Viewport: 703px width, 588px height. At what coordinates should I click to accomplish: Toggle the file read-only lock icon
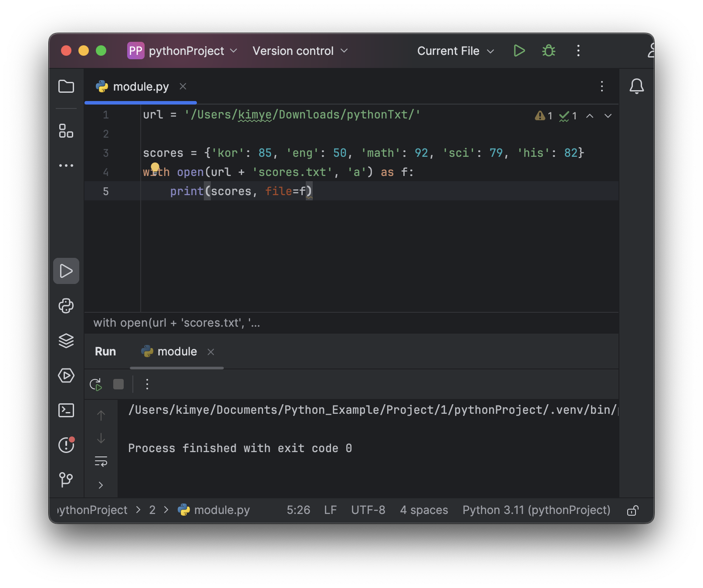(x=633, y=510)
